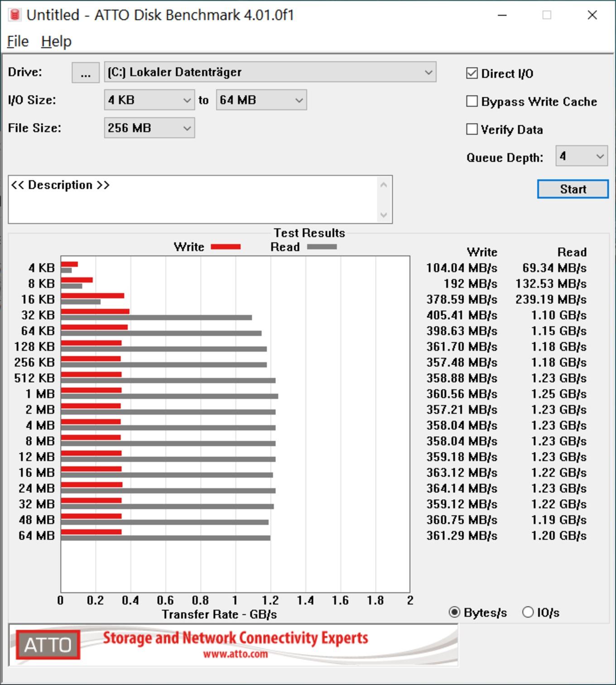Uncheck the Direct I/O checkbox

point(472,73)
